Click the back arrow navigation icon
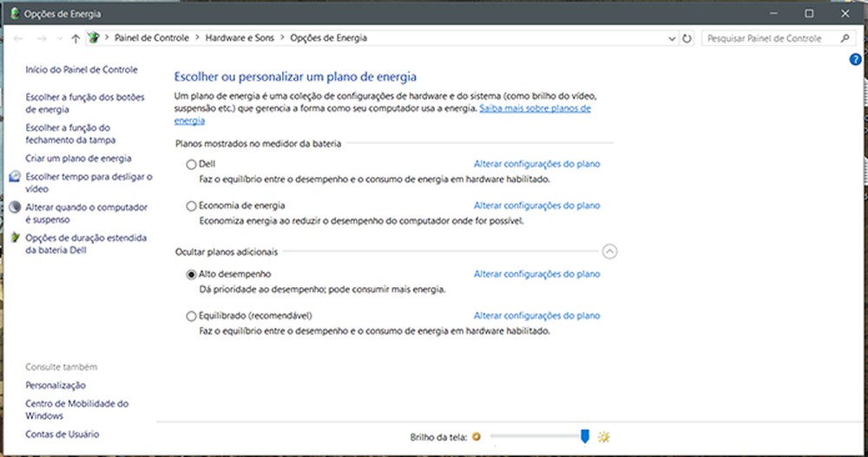 (18, 39)
